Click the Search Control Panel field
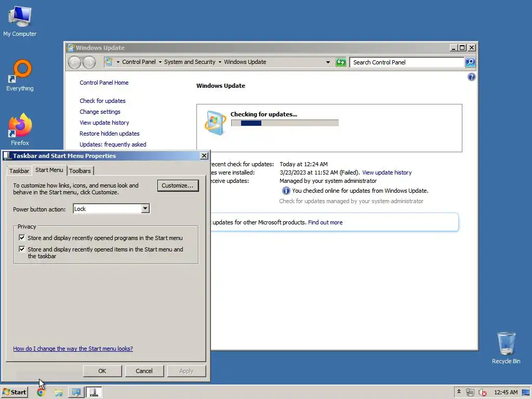532x399 pixels. (x=407, y=62)
